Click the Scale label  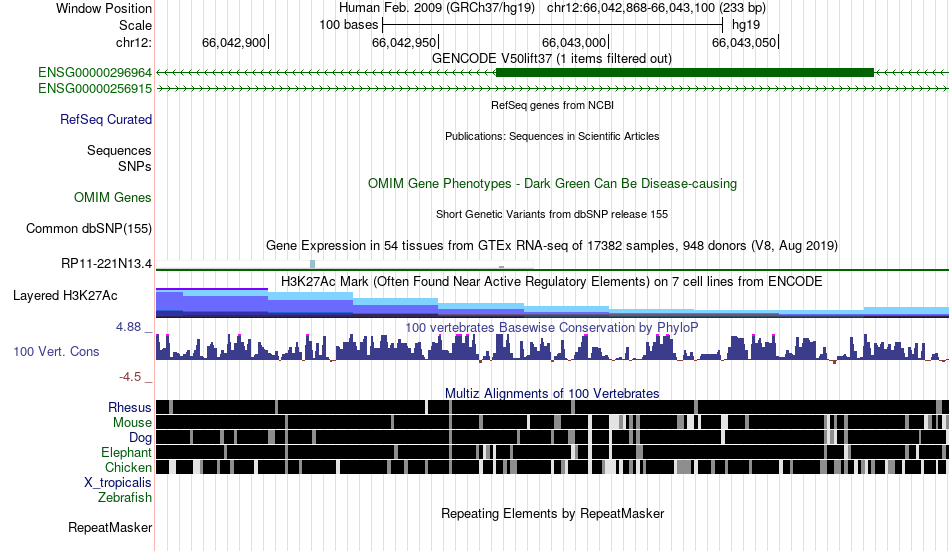click(136, 25)
